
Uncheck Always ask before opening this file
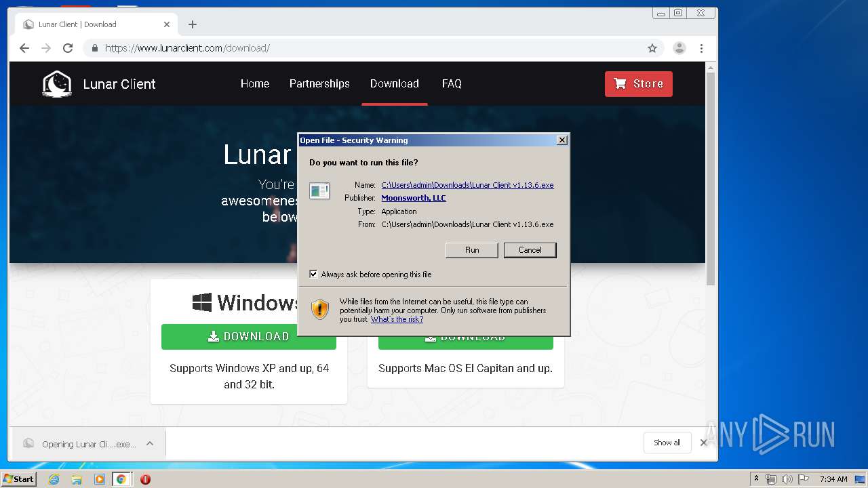tap(313, 274)
